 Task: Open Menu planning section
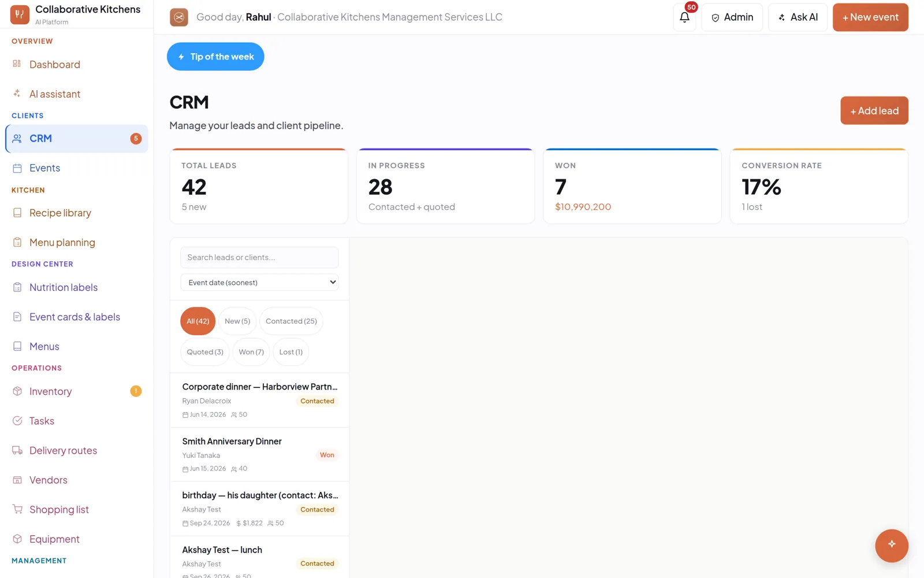point(76,242)
